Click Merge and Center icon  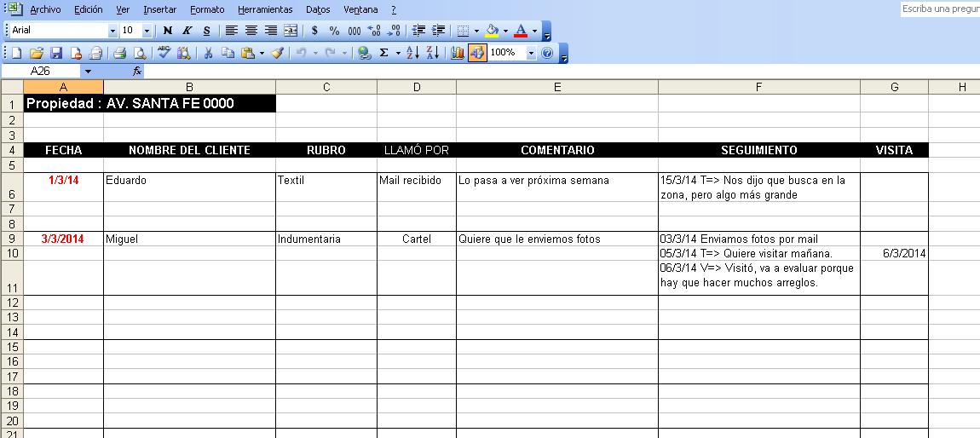pyautogui.click(x=291, y=31)
